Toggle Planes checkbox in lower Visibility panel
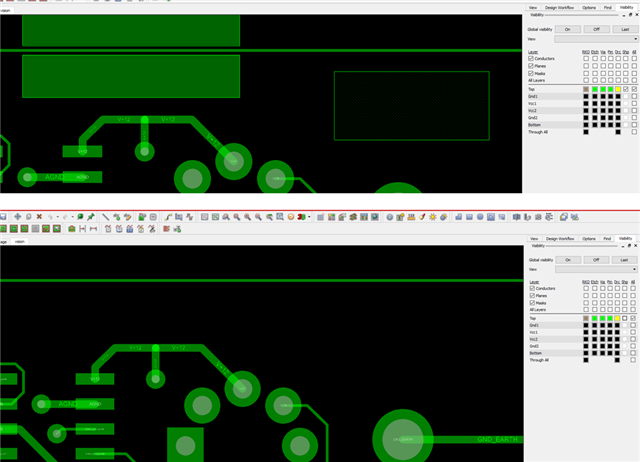The width and height of the screenshot is (640, 462). point(531,296)
